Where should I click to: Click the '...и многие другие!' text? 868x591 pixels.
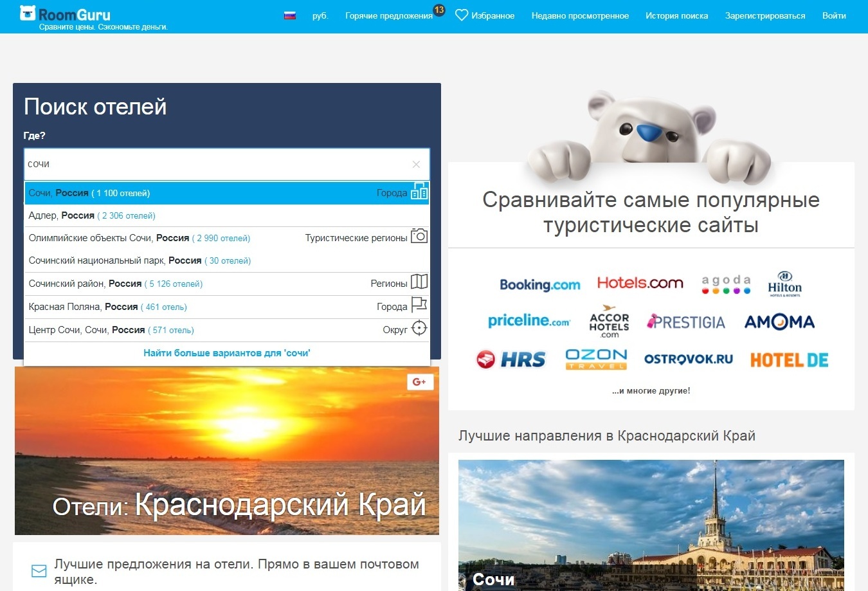[x=651, y=390]
